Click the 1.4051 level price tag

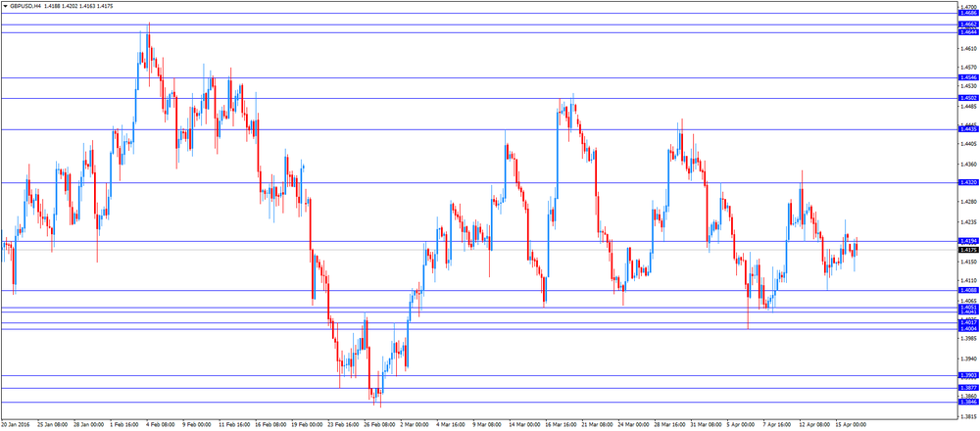click(968, 308)
